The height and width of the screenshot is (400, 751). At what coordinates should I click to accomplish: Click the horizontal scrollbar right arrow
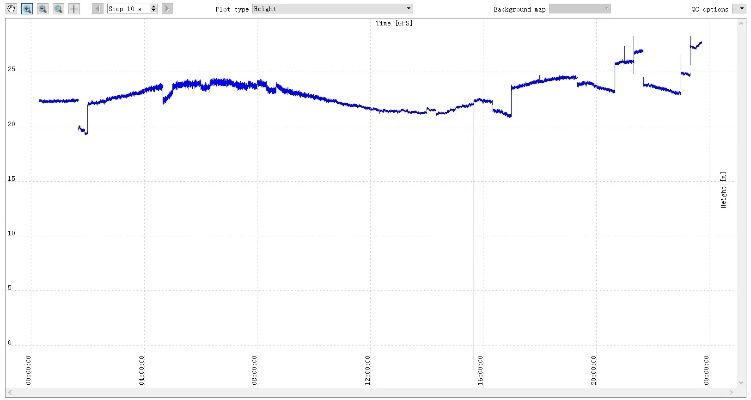coord(731,391)
